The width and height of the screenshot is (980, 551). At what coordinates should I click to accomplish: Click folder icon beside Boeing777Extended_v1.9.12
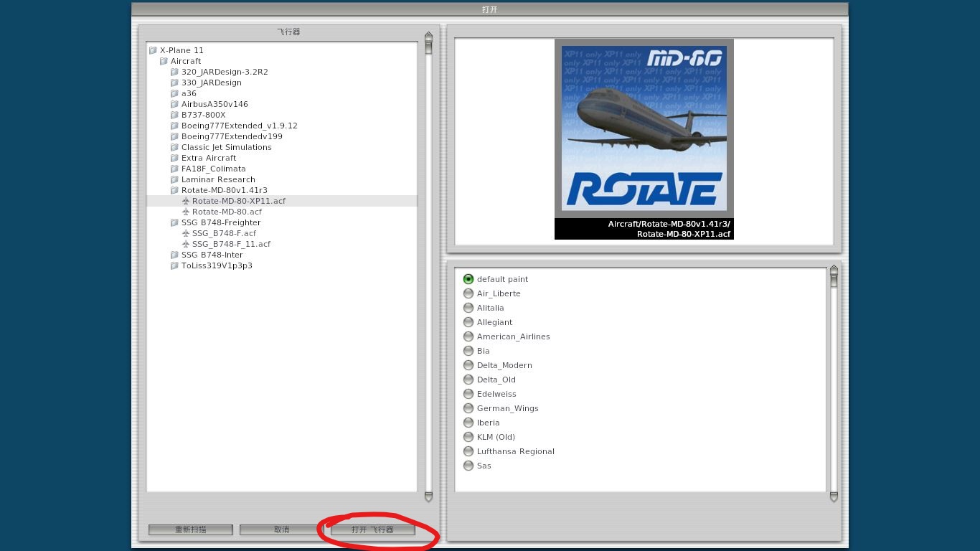(174, 126)
